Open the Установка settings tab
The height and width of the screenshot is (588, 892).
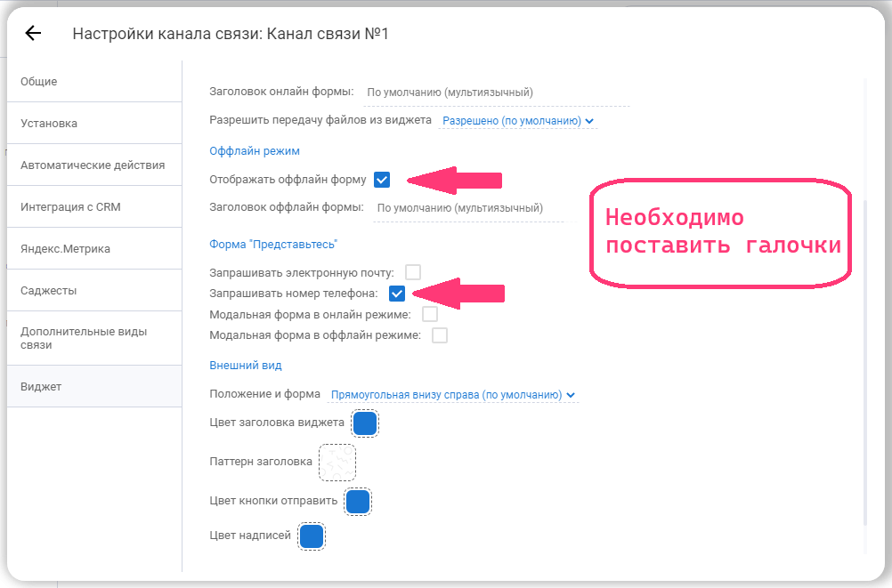click(49, 124)
